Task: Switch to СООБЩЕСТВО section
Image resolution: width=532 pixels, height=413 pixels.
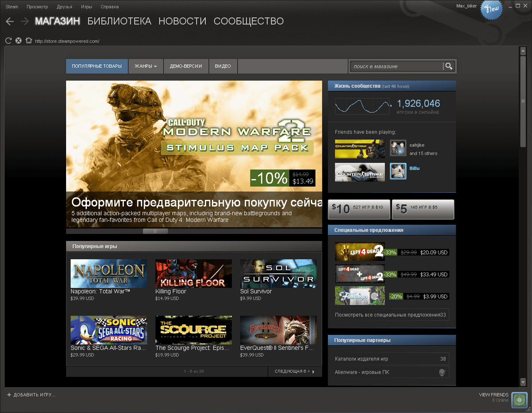Action: click(249, 21)
